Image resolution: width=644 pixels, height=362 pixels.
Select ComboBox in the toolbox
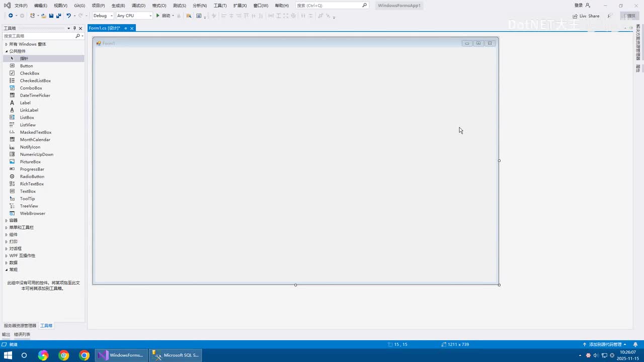pos(43,88)
